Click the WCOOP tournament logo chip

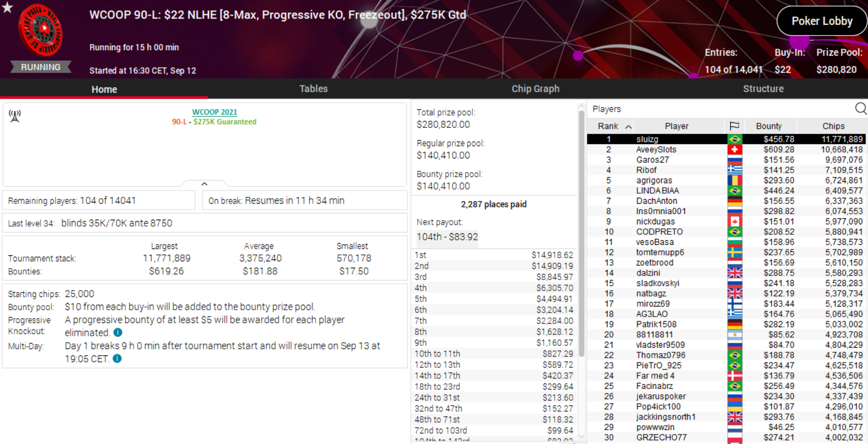click(41, 30)
